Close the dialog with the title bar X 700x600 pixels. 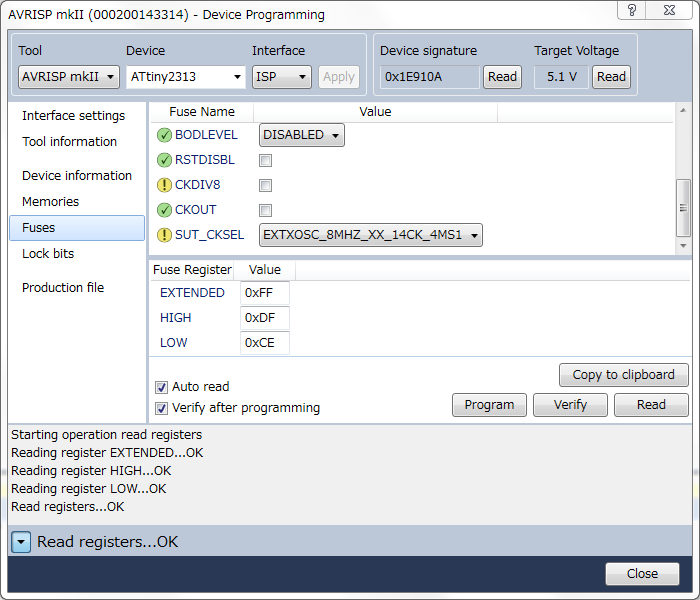(669, 10)
